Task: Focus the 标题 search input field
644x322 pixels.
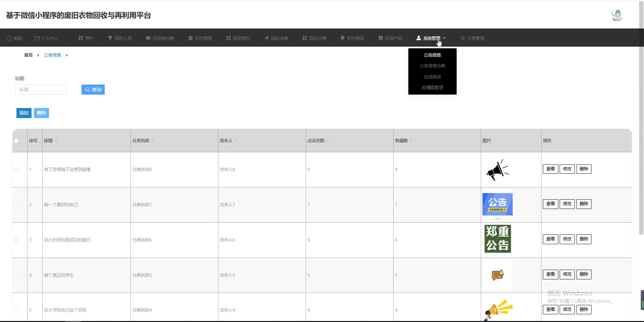Action: pos(41,90)
